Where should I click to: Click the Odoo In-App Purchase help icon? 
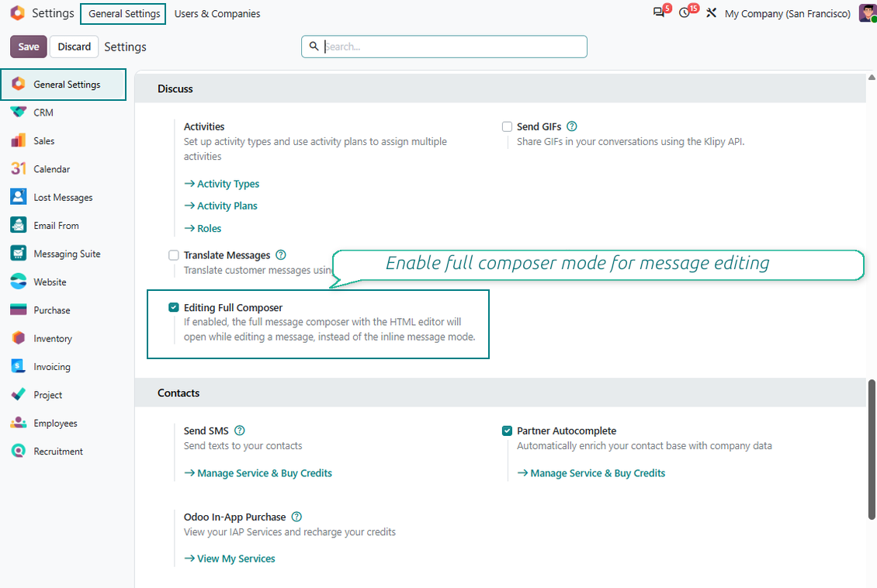[296, 517]
